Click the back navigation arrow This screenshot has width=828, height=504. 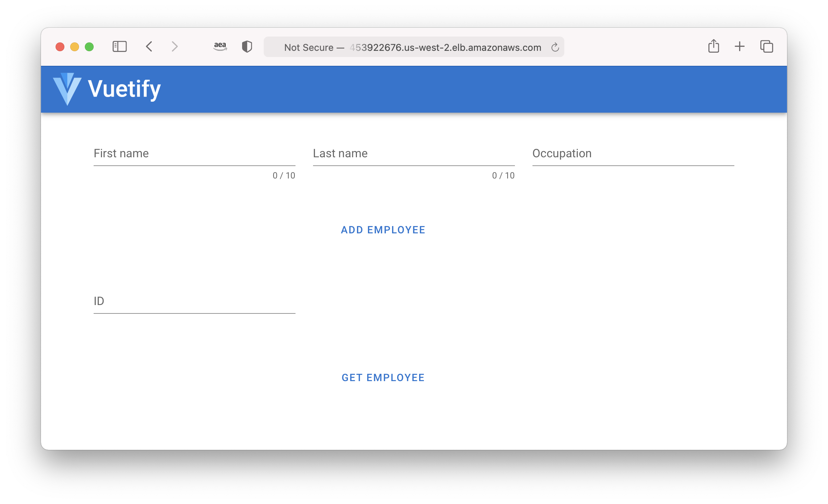click(x=150, y=47)
